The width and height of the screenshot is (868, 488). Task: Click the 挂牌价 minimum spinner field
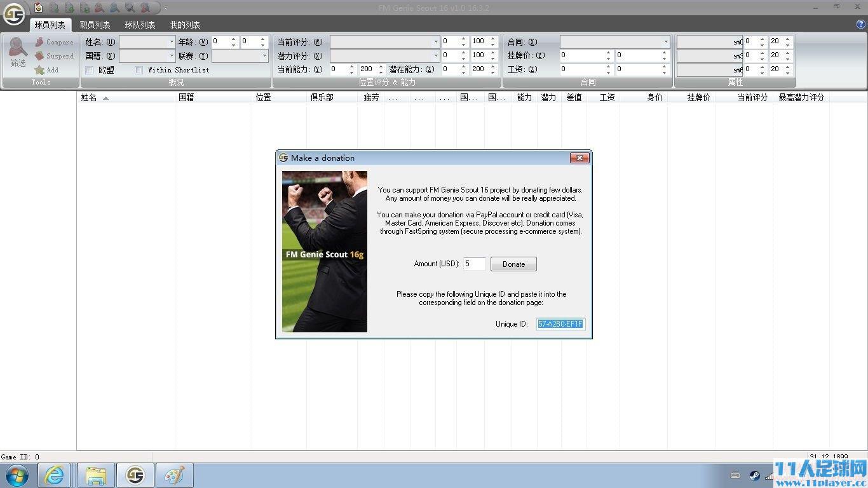586,55
